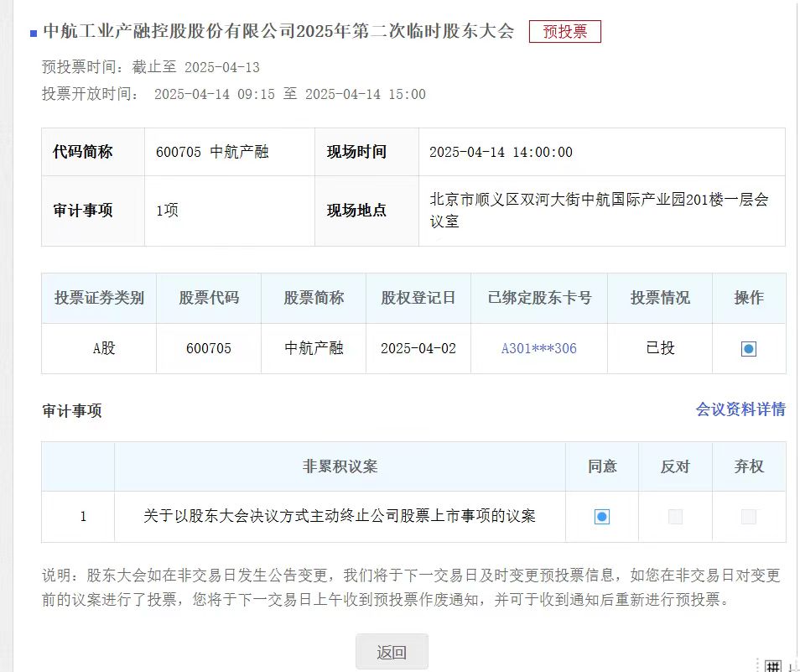Open the 会议资料详情 link
Viewport: 800px width, 672px height.
740,409
